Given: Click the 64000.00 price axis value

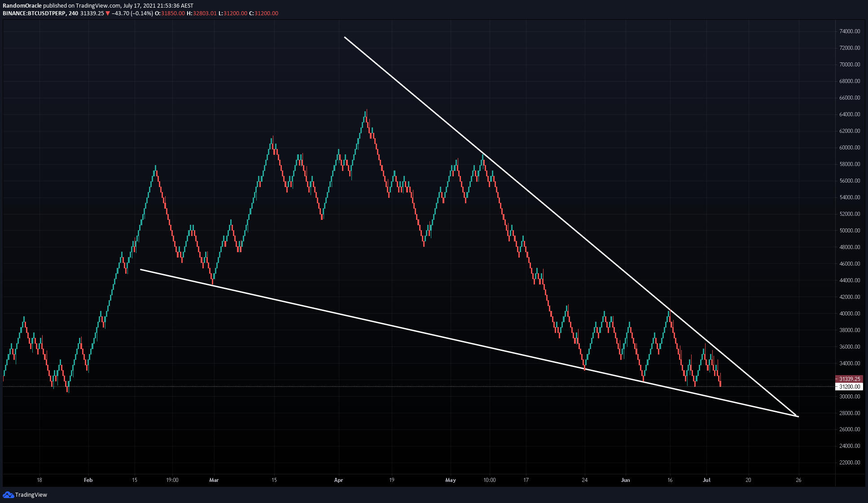Looking at the screenshot, I should 850,114.
